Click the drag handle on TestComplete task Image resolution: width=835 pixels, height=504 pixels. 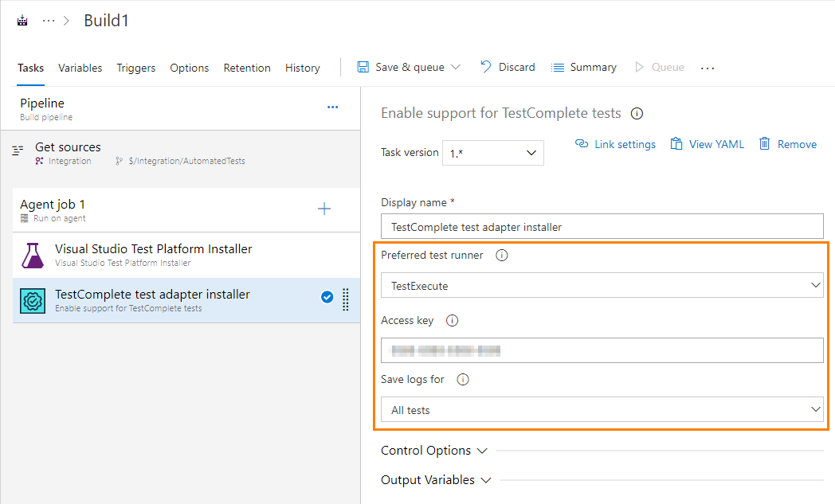346,299
